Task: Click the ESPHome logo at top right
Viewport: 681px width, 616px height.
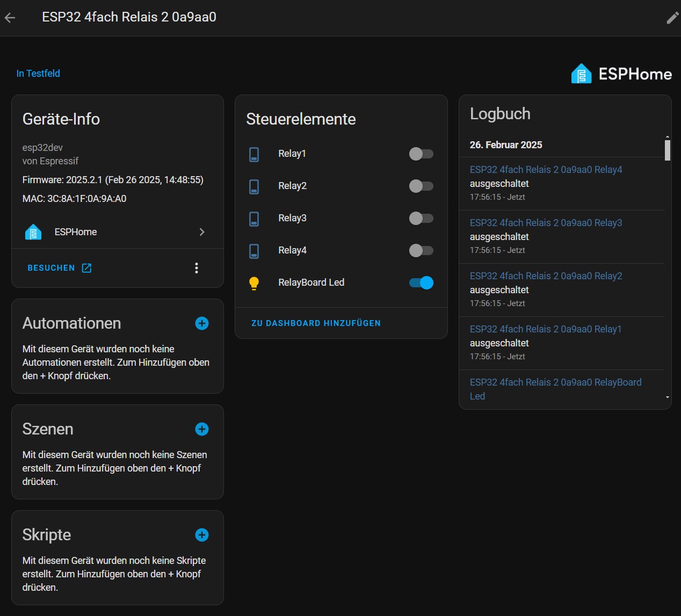Action: click(x=621, y=74)
